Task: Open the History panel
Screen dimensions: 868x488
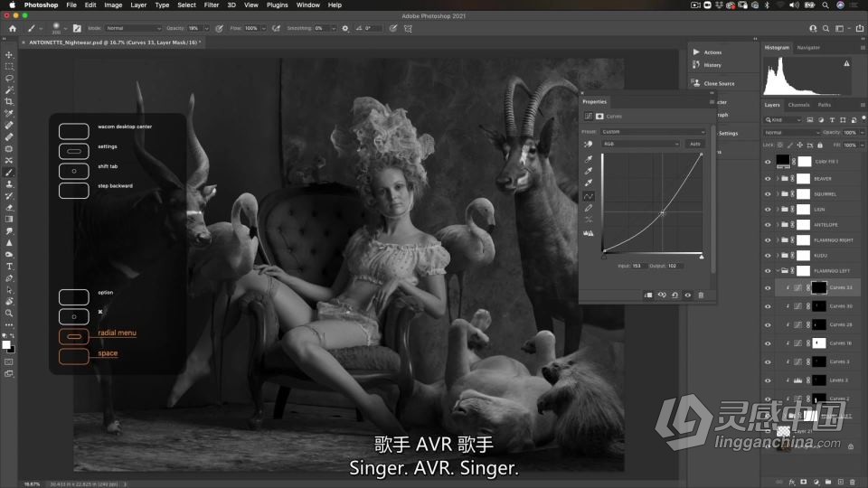Action: click(712, 65)
